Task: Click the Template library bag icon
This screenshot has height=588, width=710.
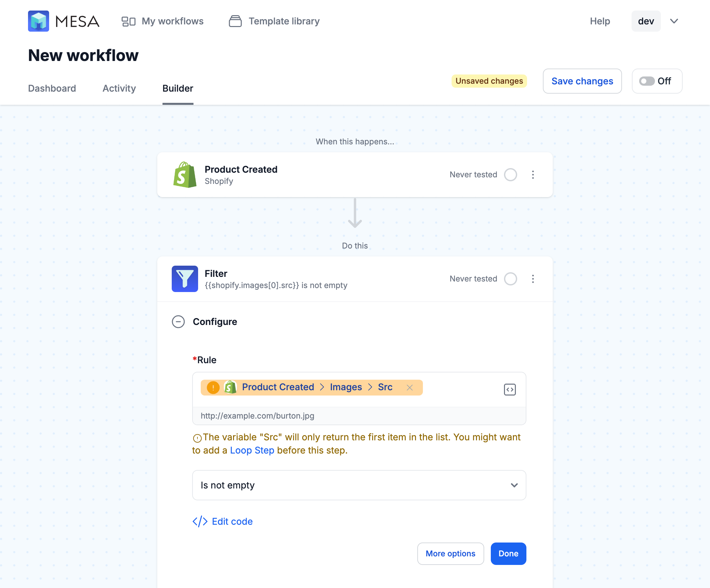Action: coord(235,21)
